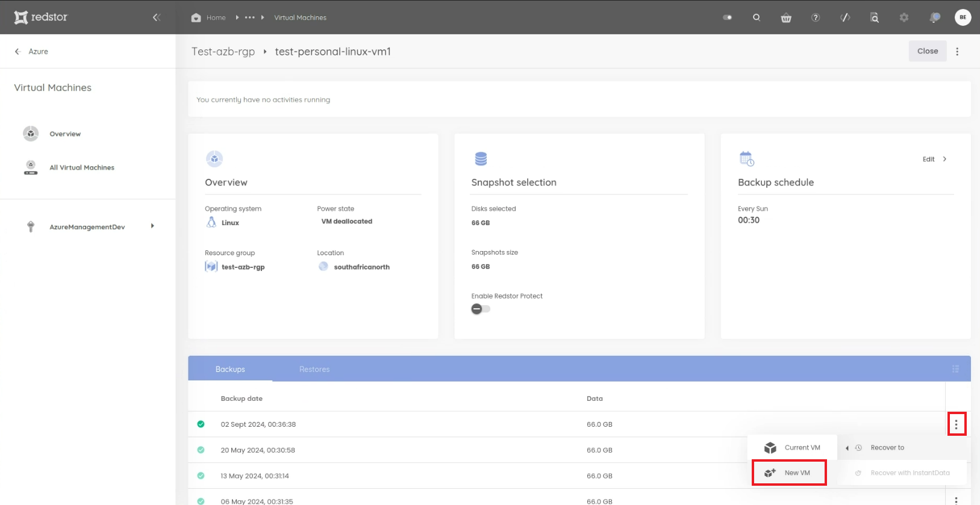980x505 pixels.
Task: Click status check for 02 Sept 2024 backup
Action: tap(201, 424)
